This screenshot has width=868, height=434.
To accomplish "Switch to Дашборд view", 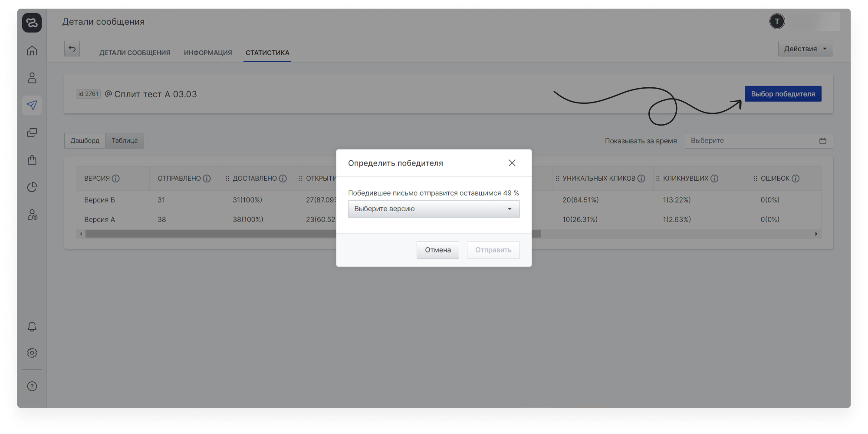I will pyautogui.click(x=85, y=141).
